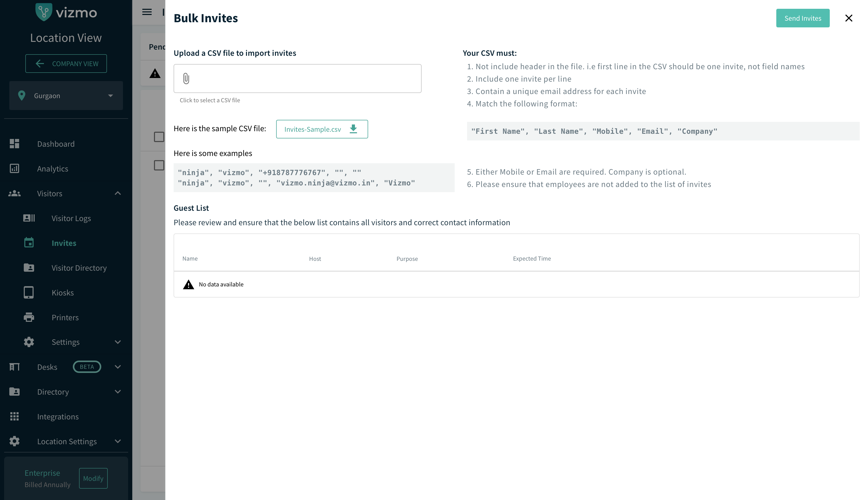Screen dimensions: 868x500
Task: Click the paperclip attachment icon
Action: [186, 79]
